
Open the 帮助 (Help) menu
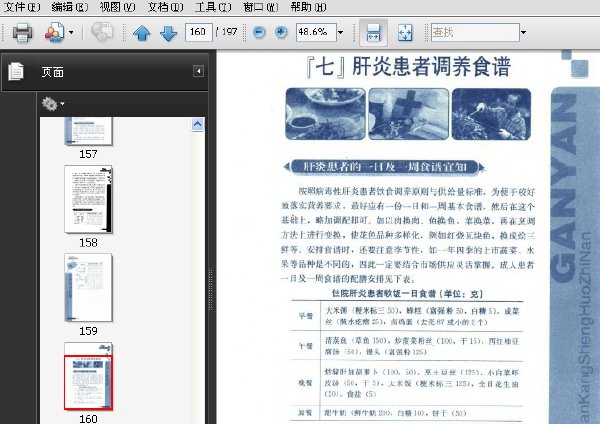(308, 7)
